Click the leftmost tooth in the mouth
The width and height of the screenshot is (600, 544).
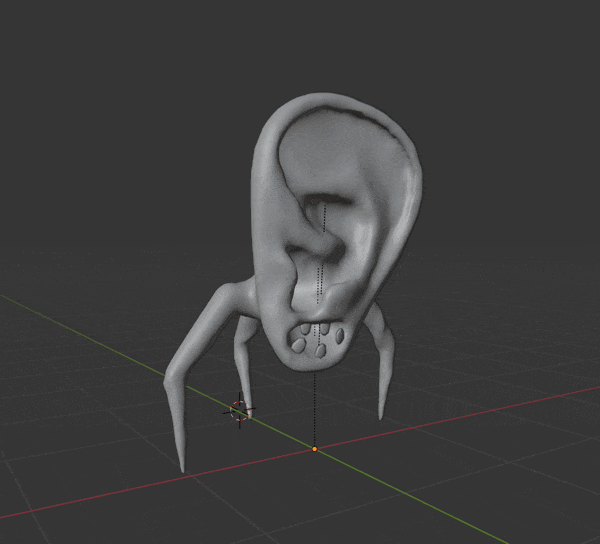click(x=298, y=344)
